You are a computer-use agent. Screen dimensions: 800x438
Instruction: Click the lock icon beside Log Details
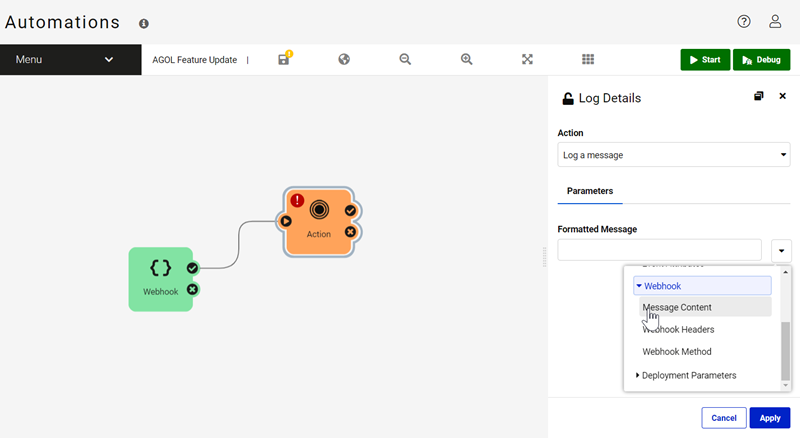567,99
